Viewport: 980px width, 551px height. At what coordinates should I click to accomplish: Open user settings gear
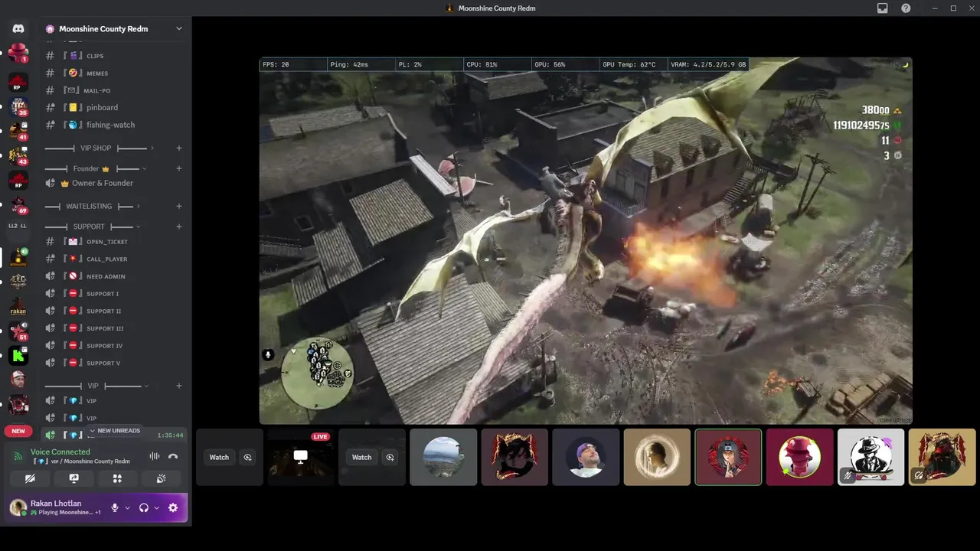[x=173, y=507]
